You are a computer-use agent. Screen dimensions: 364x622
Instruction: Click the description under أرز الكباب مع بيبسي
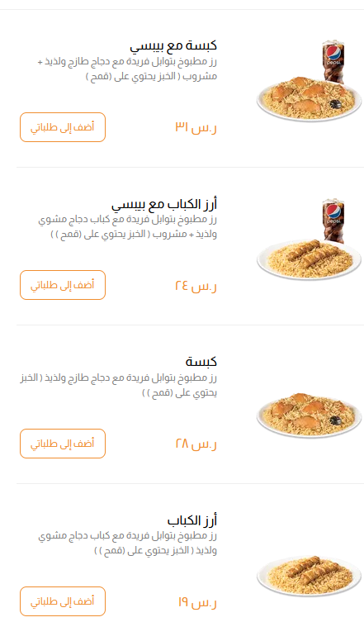[x=127, y=227]
